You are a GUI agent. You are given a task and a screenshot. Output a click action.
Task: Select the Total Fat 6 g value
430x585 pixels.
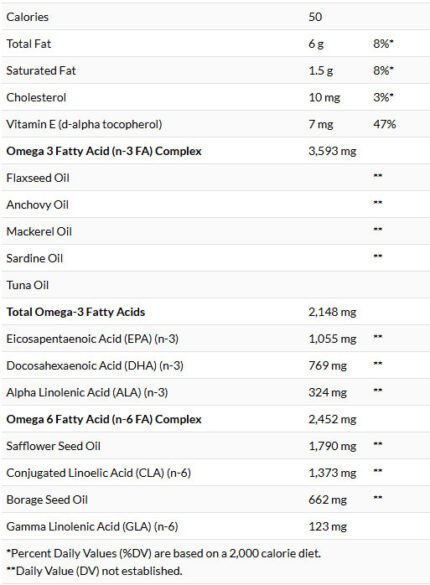(316, 44)
